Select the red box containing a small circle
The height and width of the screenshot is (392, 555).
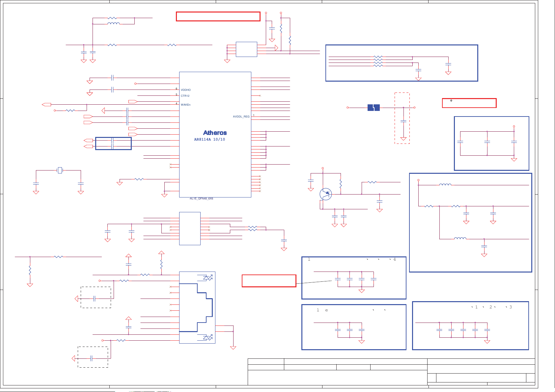pos(469,103)
